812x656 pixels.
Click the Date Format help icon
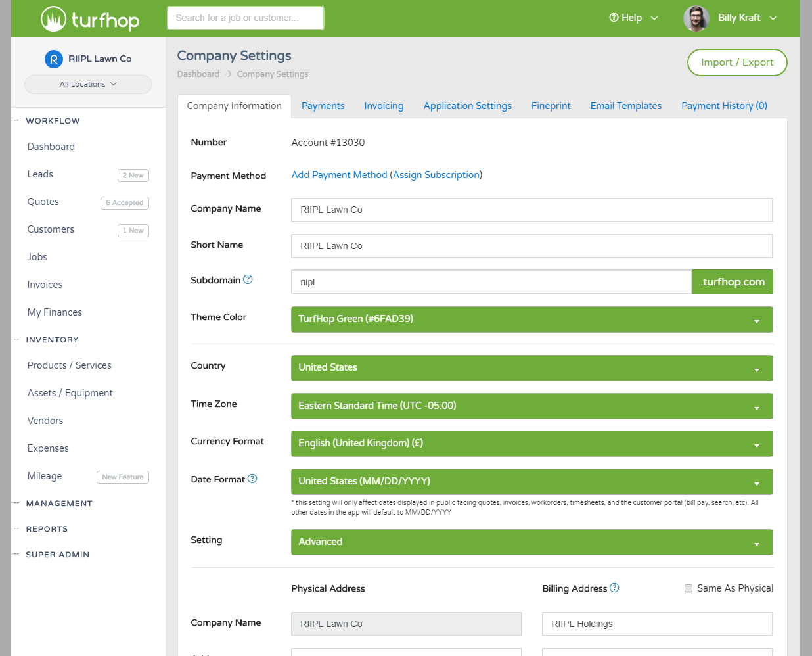(252, 479)
